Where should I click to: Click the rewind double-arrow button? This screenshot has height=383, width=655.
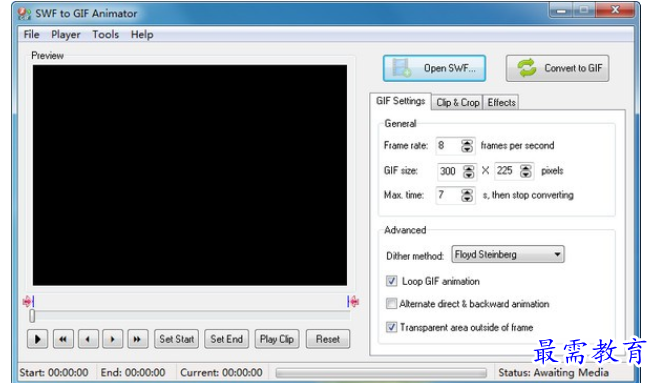pos(63,339)
